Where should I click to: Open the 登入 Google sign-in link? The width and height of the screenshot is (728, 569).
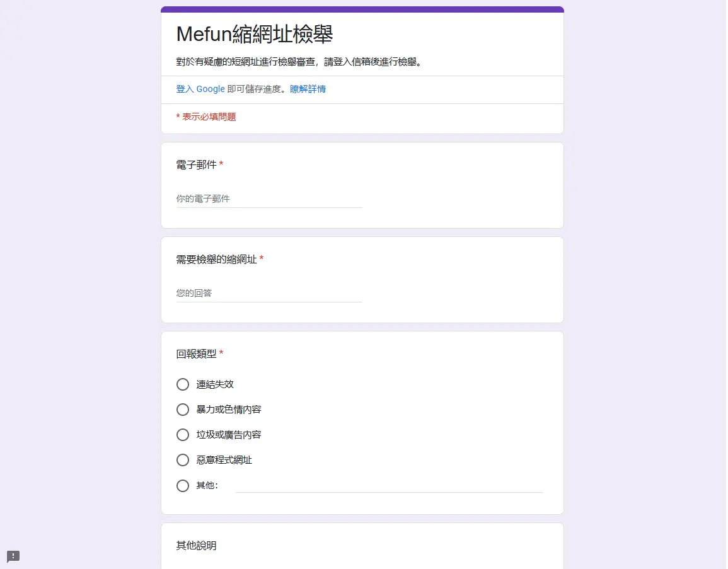200,89
